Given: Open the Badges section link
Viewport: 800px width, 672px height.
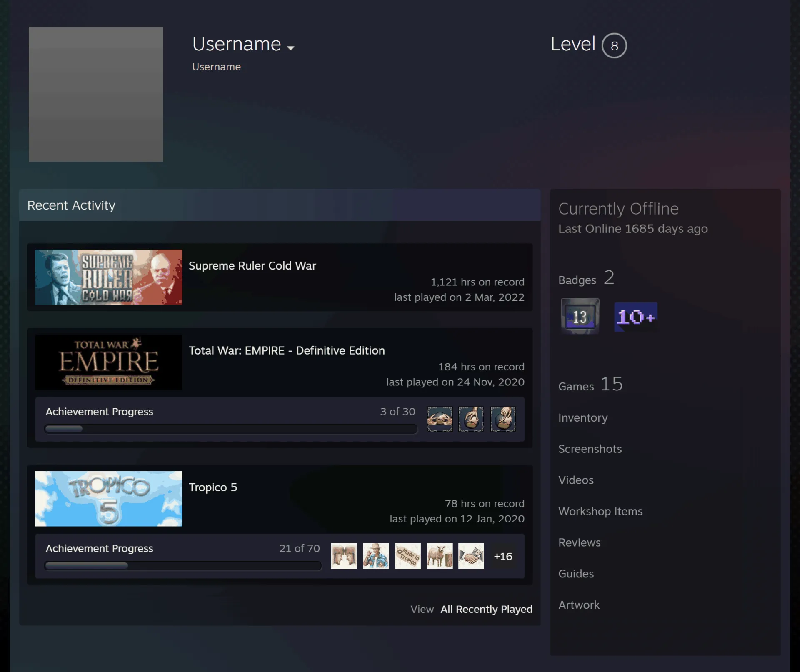Looking at the screenshot, I should click(586, 278).
